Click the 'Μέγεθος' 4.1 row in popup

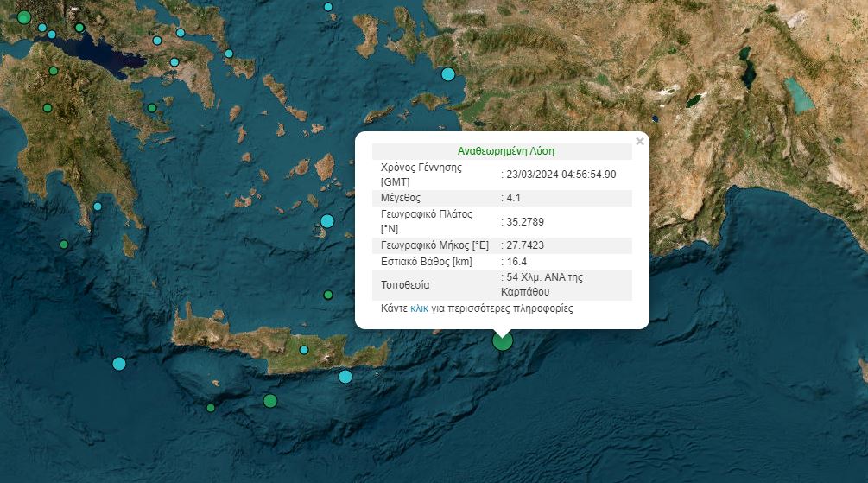click(x=501, y=198)
